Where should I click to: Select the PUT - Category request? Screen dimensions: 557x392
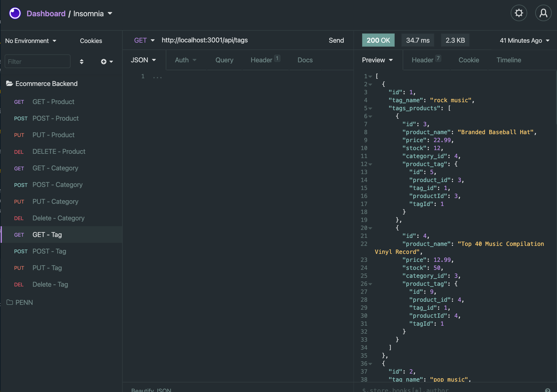(61, 202)
